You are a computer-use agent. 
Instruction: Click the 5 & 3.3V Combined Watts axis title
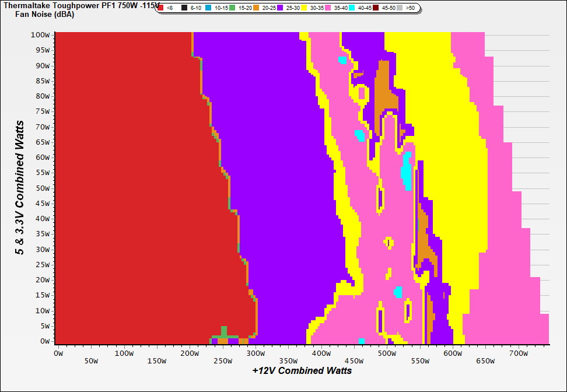[x=20, y=188]
